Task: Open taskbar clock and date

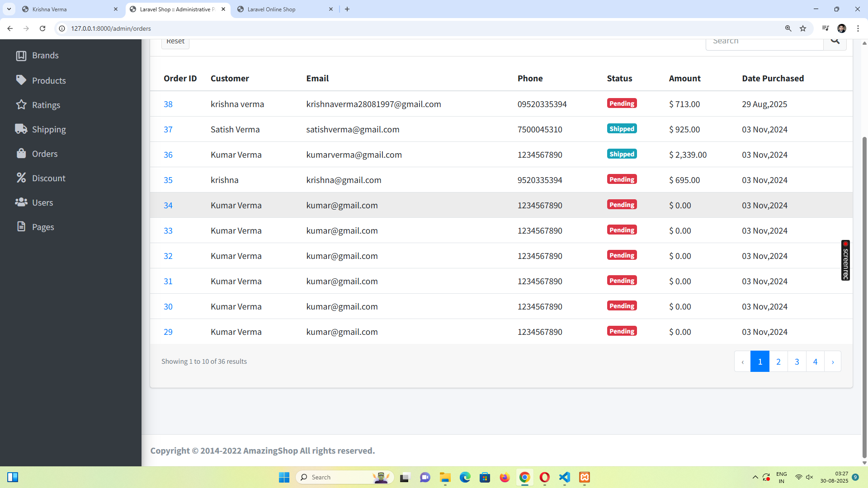Action: 834,477
